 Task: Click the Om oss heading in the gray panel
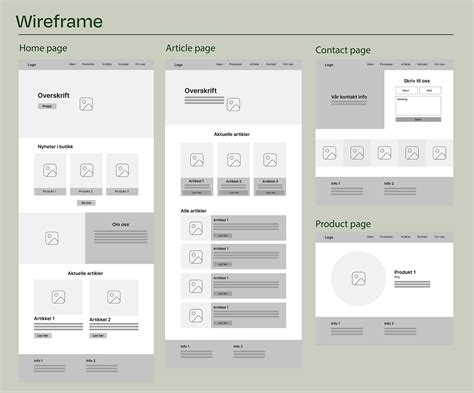point(121,225)
